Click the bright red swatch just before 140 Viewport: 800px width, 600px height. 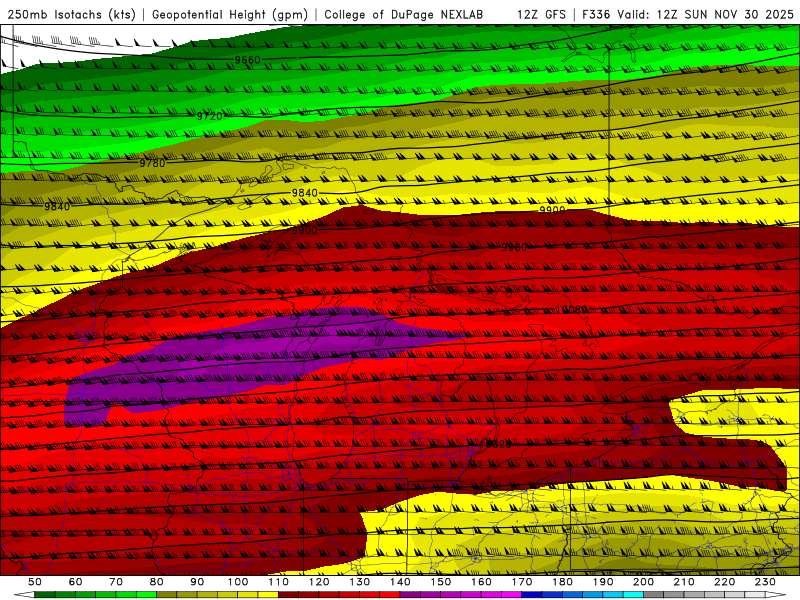point(389,595)
